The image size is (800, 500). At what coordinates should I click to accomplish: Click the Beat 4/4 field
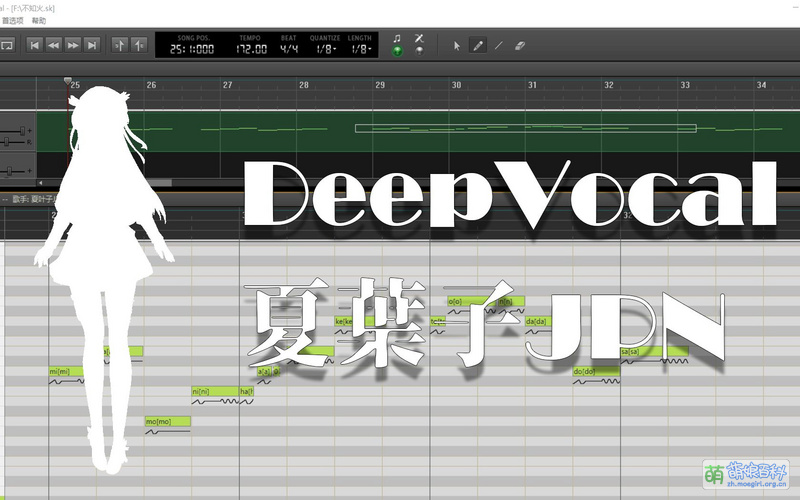(x=290, y=49)
